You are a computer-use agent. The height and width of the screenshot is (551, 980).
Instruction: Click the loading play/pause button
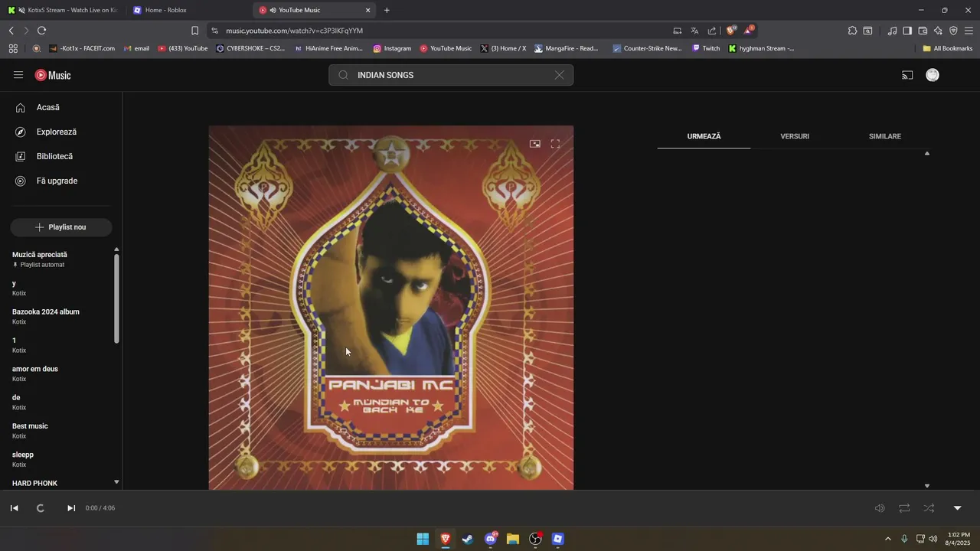click(x=41, y=508)
